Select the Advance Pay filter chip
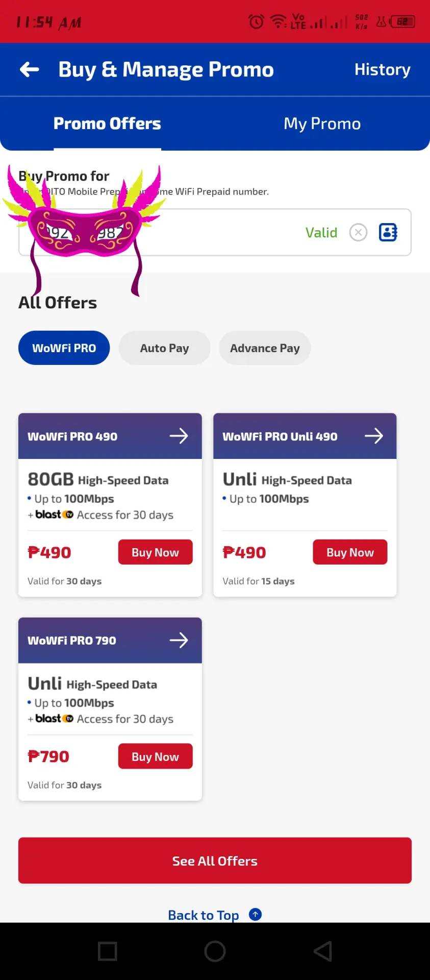 point(265,348)
